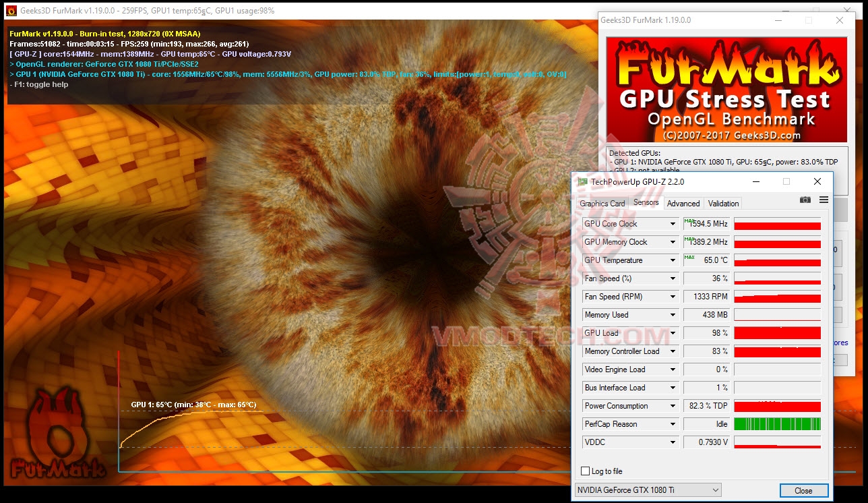Click the "Detected GPUs:" label in FurMark
Viewport: 868px width, 503px height.
point(635,153)
